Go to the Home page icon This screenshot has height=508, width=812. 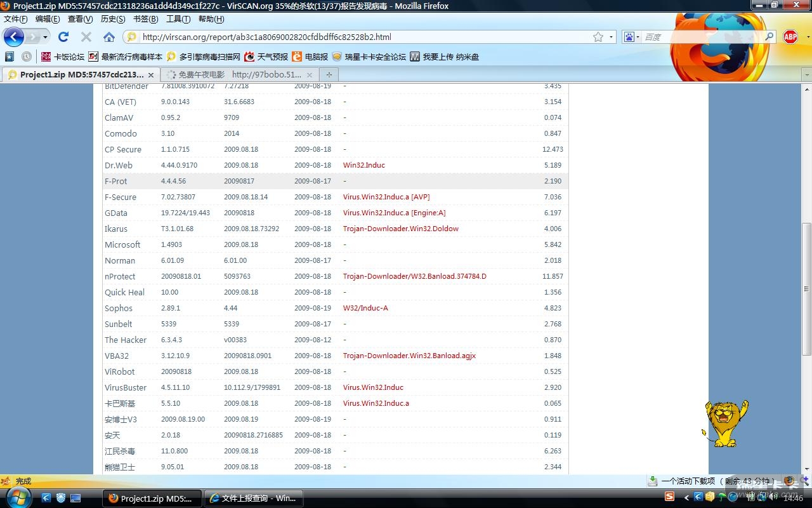[x=109, y=37]
